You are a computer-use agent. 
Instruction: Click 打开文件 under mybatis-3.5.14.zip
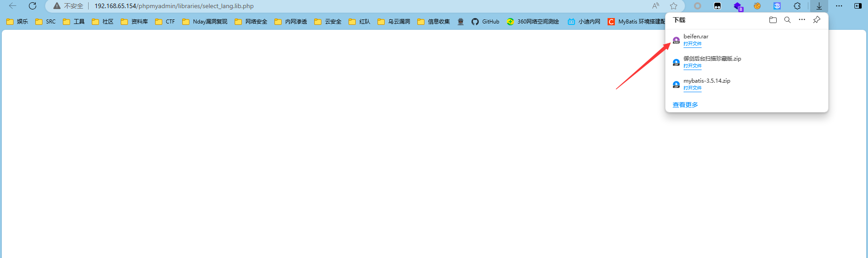click(692, 88)
